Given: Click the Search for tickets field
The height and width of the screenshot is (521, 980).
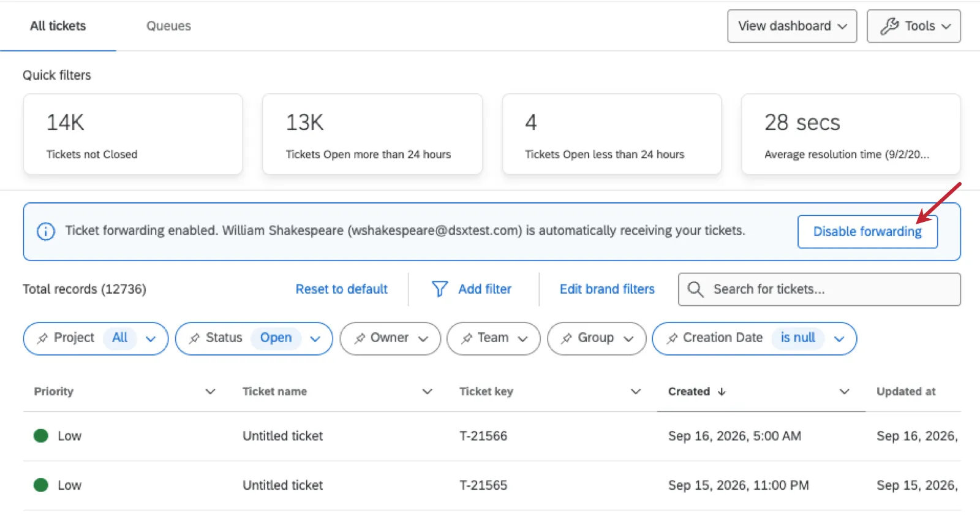Looking at the screenshot, I should coord(819,289).
